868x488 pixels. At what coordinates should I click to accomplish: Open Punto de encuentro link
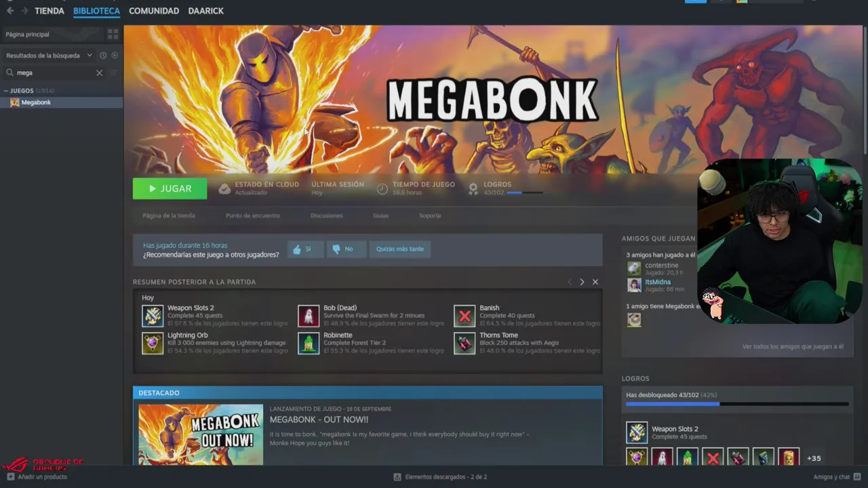tap(253, 216)
